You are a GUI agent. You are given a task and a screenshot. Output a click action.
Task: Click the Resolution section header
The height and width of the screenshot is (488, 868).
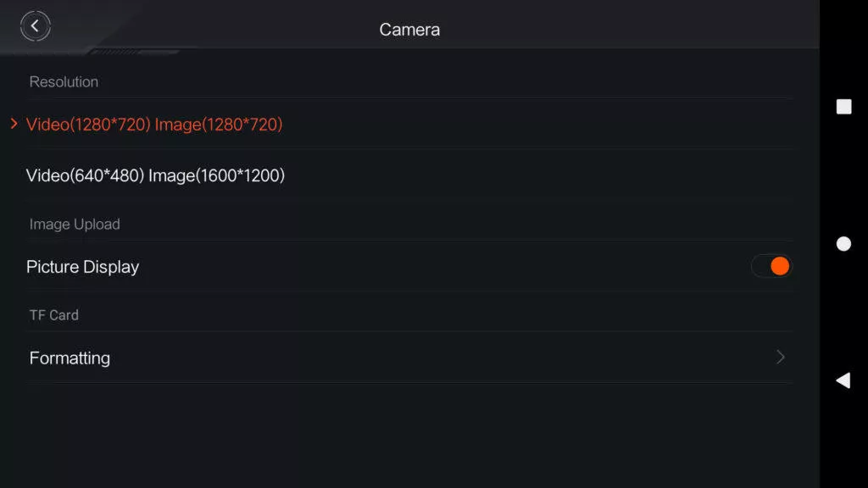[64, 82]
